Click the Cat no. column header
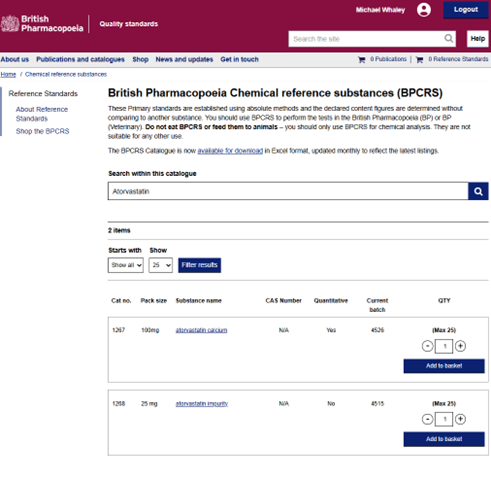491x478 pixels. [121, 301]
